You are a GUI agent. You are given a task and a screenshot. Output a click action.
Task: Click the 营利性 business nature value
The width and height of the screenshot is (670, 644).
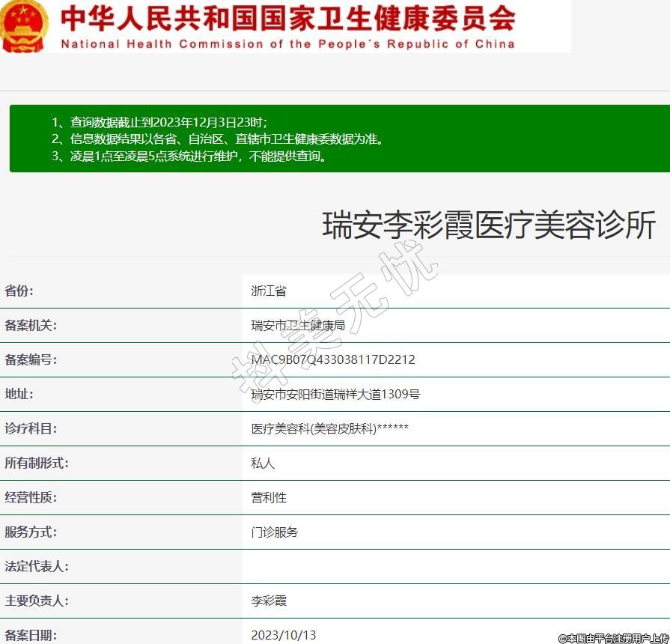coord(269,498)
